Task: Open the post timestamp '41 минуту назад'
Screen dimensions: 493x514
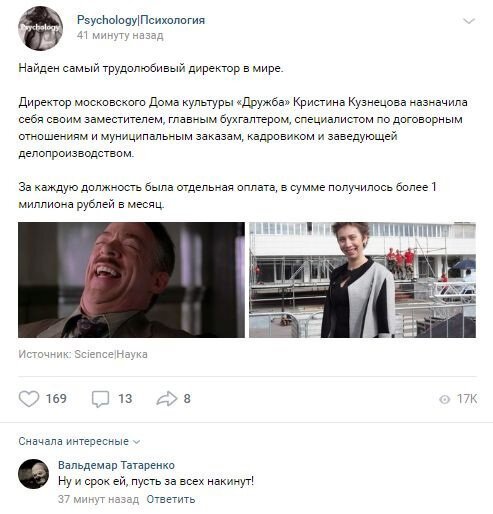Action: tap(120, 35)
